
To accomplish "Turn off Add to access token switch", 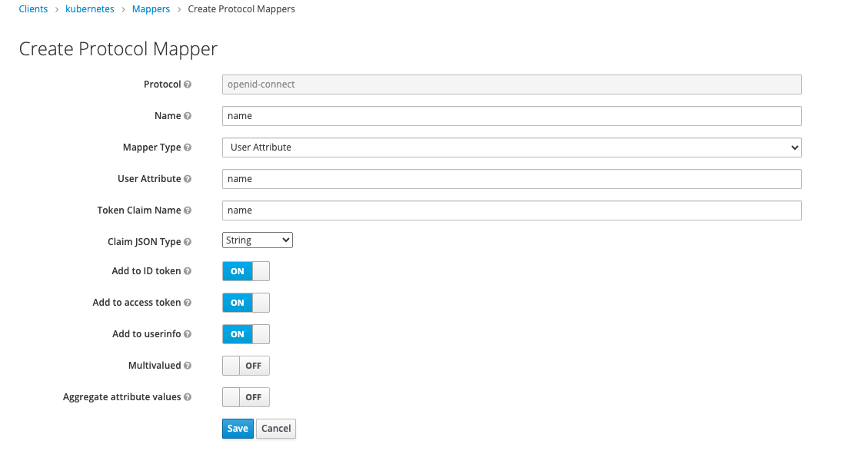I will pyautogui.click(x=246, y=303).
